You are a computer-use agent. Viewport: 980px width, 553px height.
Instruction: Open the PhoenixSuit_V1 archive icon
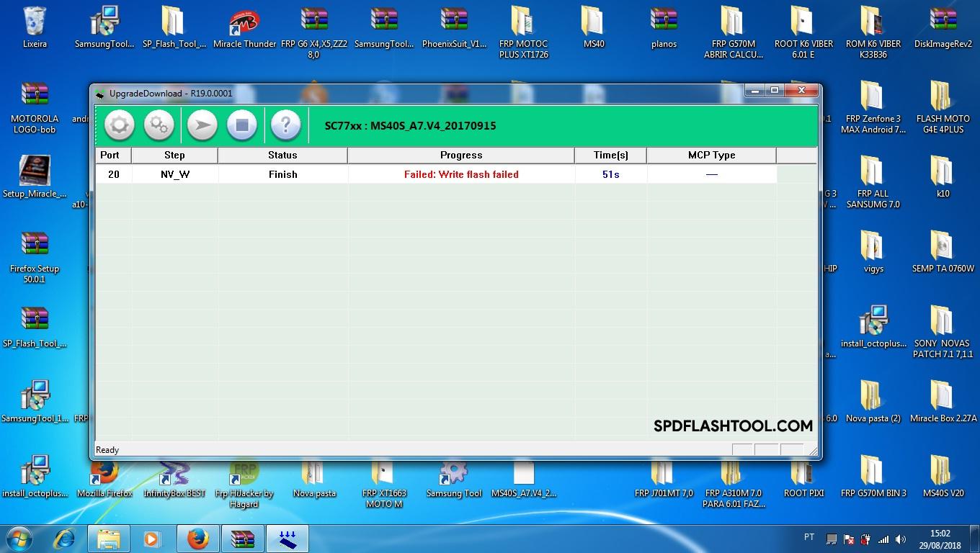[x=454, y=28]
